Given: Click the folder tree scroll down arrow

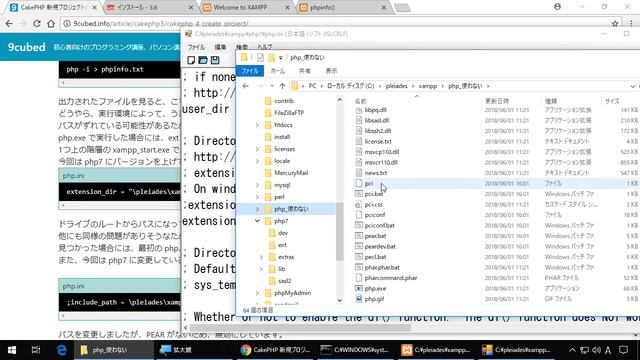Looking at the screenshot, I should pyautogui.click(x=340, y=300).
